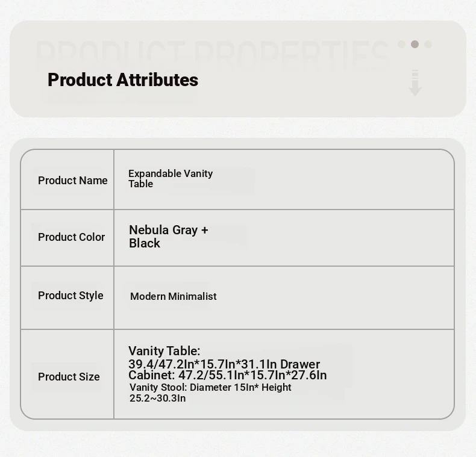
Task: Select the left light dot indicator
Action: point(401,44)
